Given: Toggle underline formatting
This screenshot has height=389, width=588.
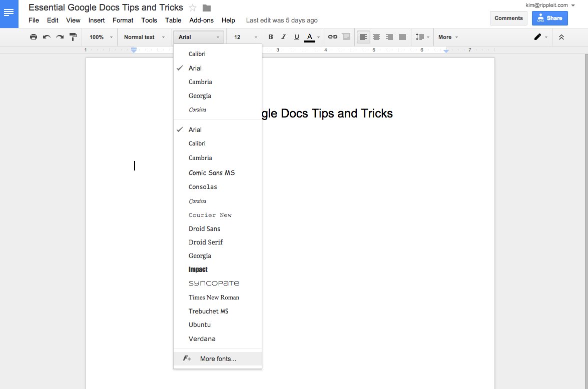Looking at the screenshot, I should 297,37.
